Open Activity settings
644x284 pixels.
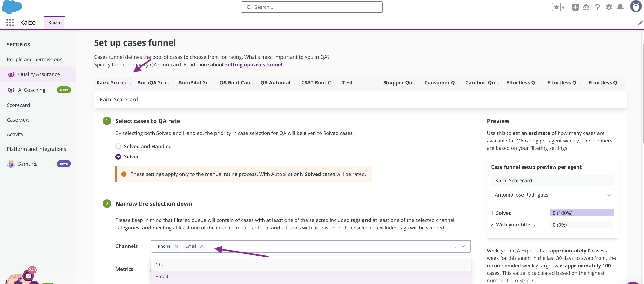pyautogui.click(x=15, y=134)
